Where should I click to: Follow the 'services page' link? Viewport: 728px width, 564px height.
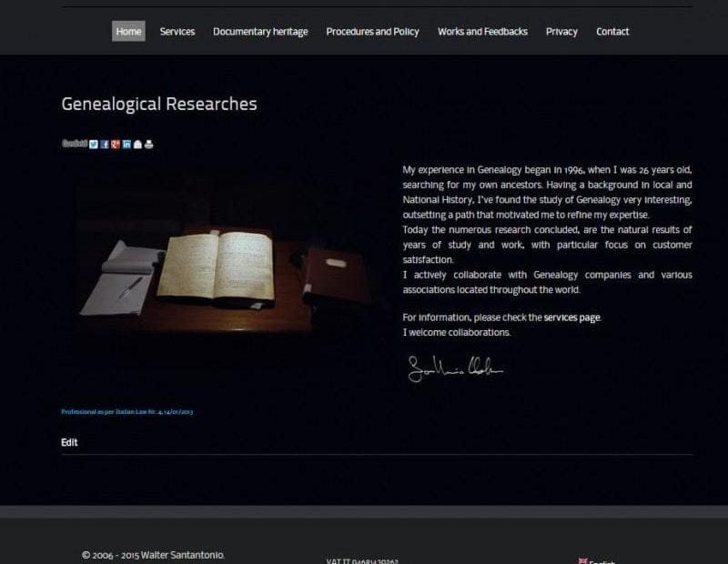[572, 317]
